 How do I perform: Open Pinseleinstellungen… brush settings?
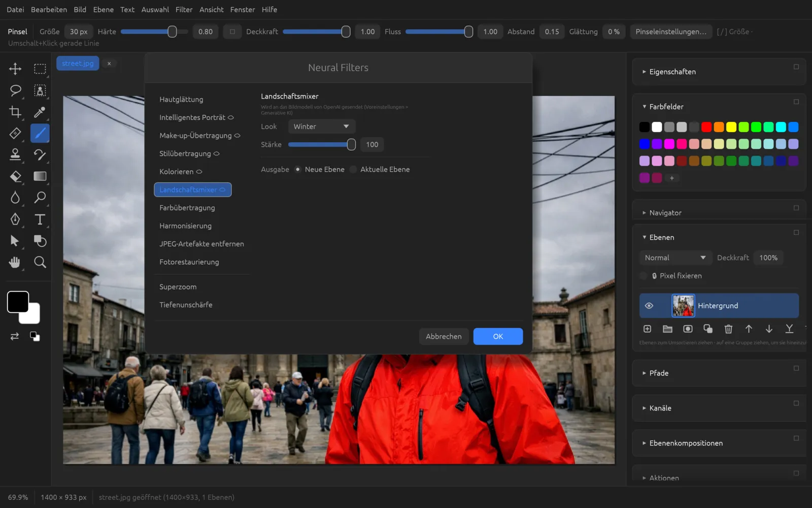pos(671,31)
